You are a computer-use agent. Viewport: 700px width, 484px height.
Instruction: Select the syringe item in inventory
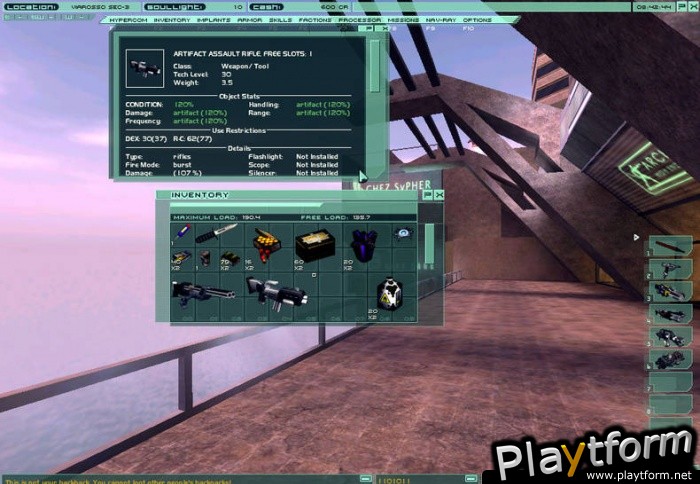(x=182, y=233)
